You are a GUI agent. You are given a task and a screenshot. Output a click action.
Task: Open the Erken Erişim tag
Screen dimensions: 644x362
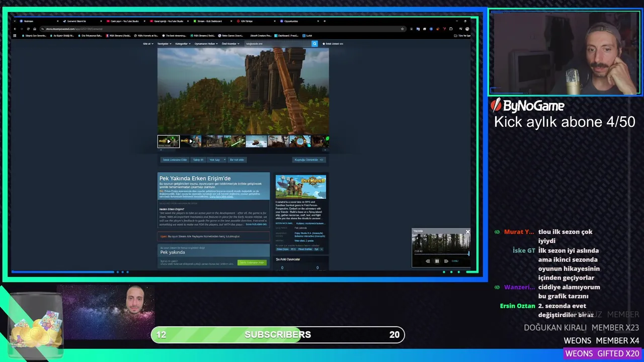pos(282,249)
